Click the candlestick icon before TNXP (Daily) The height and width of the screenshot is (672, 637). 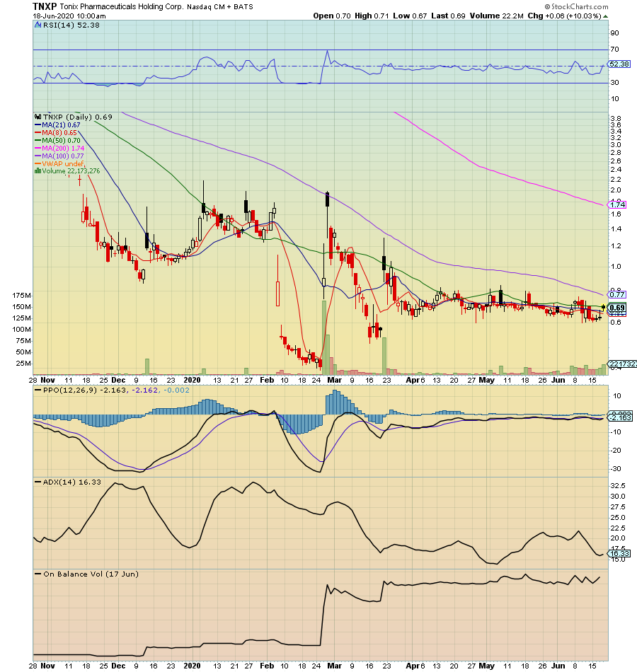(38, 117)
